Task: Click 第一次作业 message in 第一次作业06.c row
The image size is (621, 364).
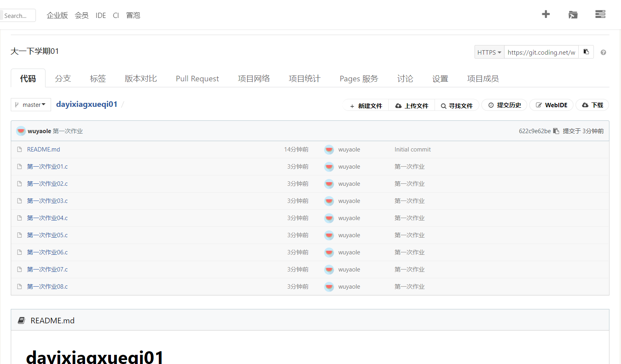Action: pos(409,252)
